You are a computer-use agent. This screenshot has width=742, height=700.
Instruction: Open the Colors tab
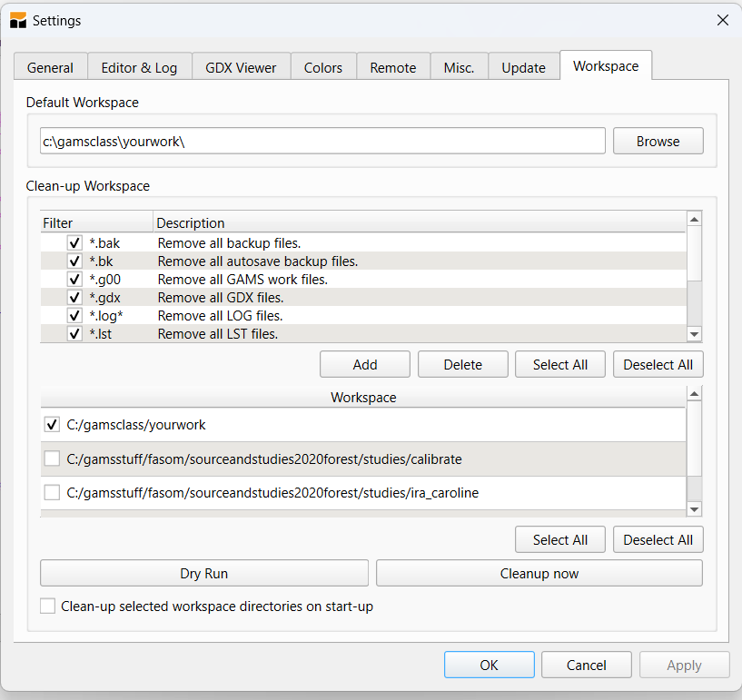[323, 67]
